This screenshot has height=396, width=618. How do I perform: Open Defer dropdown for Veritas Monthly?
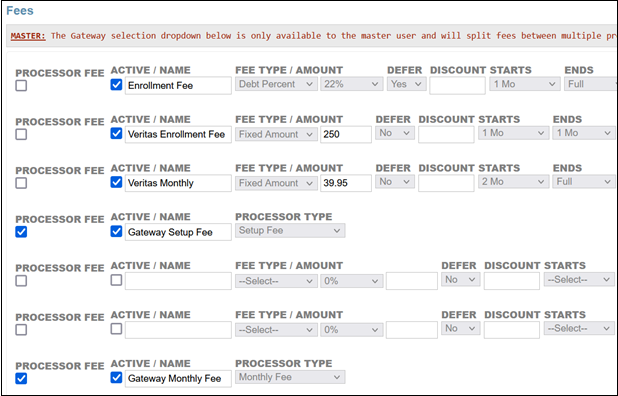tap(395, 182)
